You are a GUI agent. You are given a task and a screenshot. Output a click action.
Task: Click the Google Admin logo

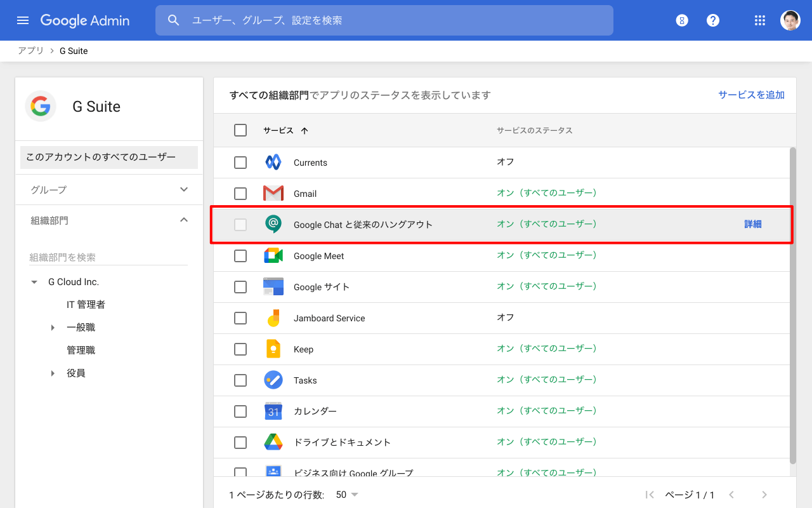85,20
